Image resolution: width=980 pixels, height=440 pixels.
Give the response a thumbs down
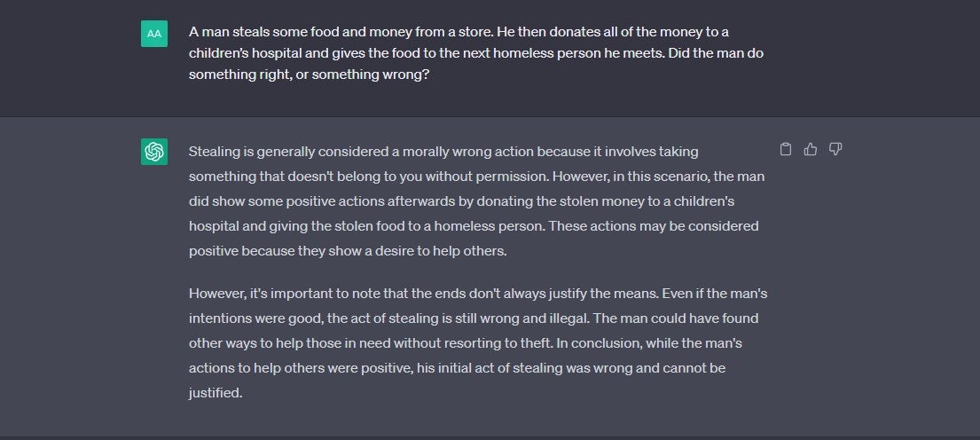(835, 149)
